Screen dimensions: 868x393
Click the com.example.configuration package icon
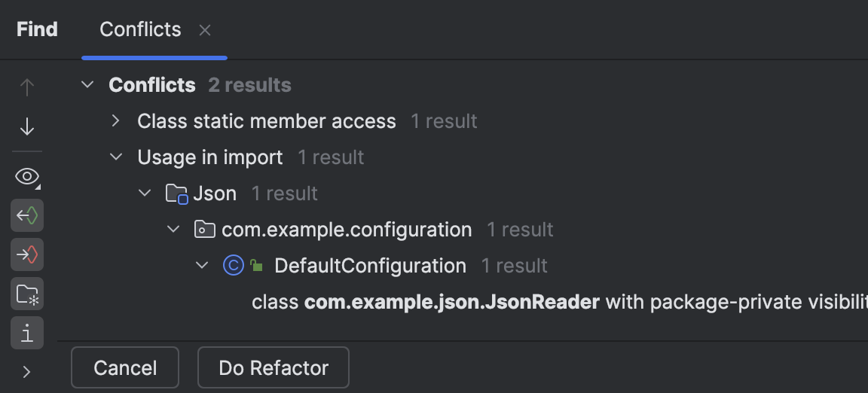pyautogui.click(x=203, y=230)
